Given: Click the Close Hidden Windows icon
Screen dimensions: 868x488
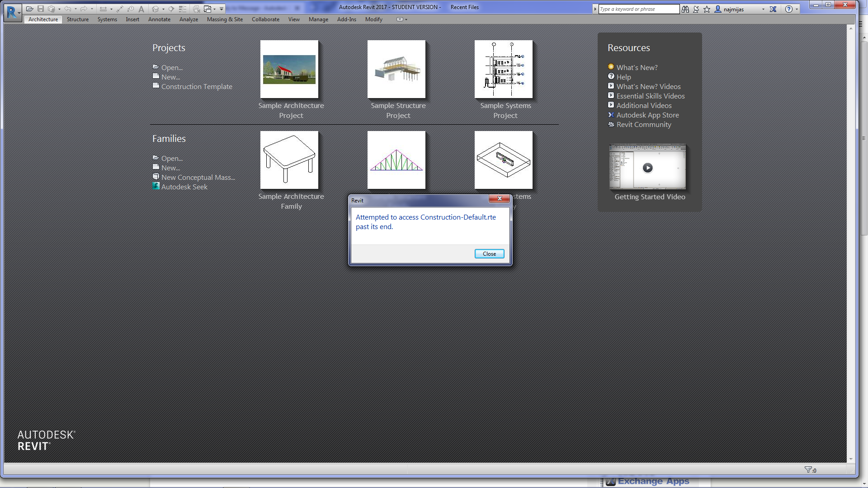Looking at the screenshot, I should (196, 9).
